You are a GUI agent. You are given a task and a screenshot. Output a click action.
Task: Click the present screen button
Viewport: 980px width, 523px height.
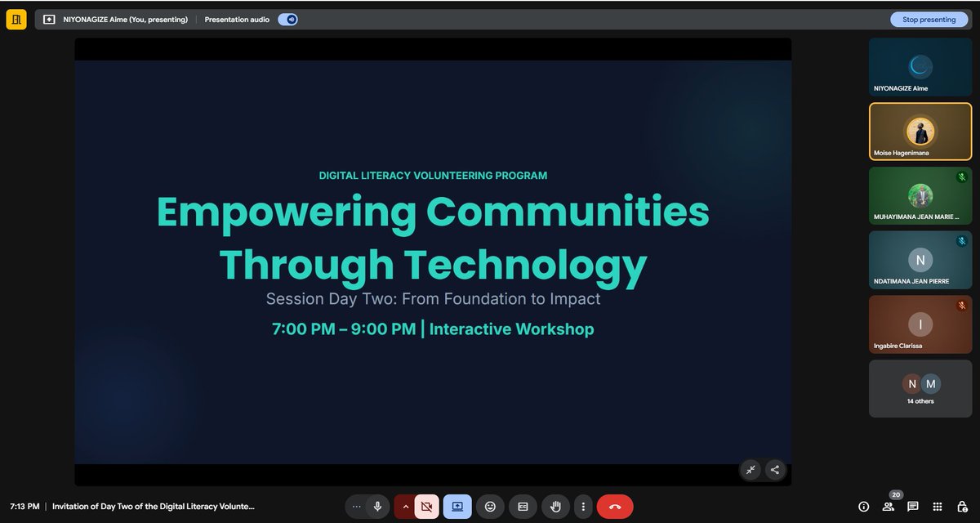click(457, 507)
